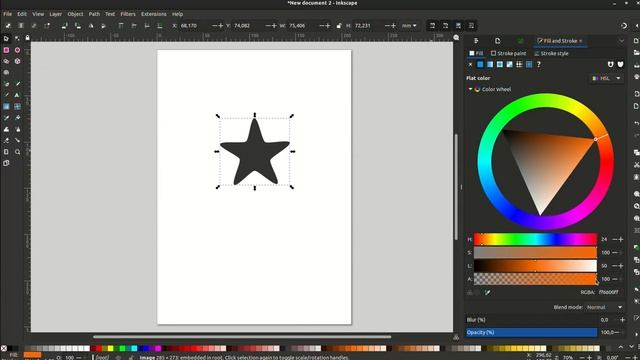Pick a yellow swatch in the palette
The image size is (640, 360).
click(x=110, y=348)
